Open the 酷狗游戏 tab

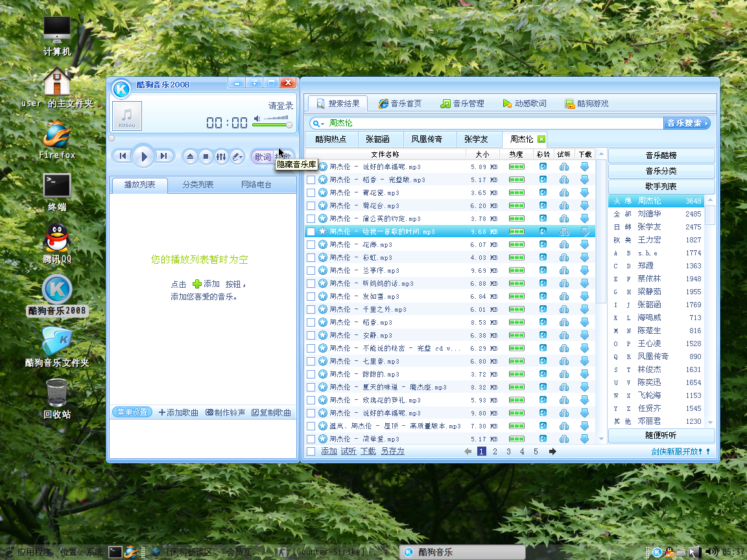586,103
